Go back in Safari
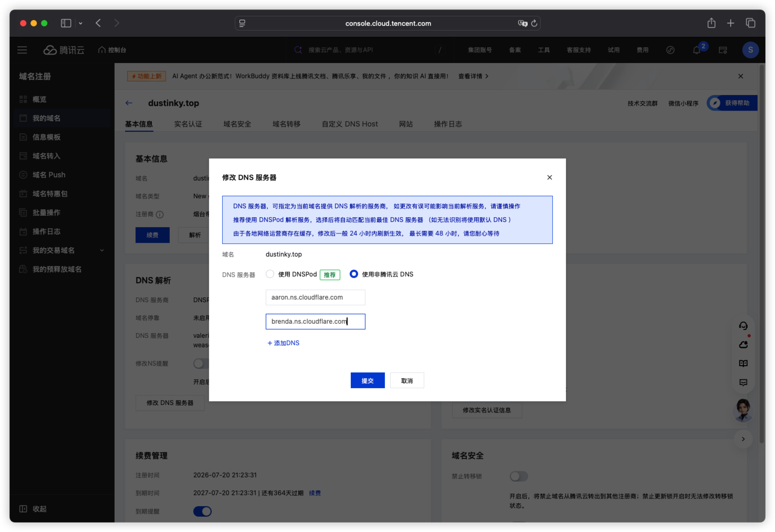Image resolution: width=775 pixels, height=532 pixels. point(98,23)
